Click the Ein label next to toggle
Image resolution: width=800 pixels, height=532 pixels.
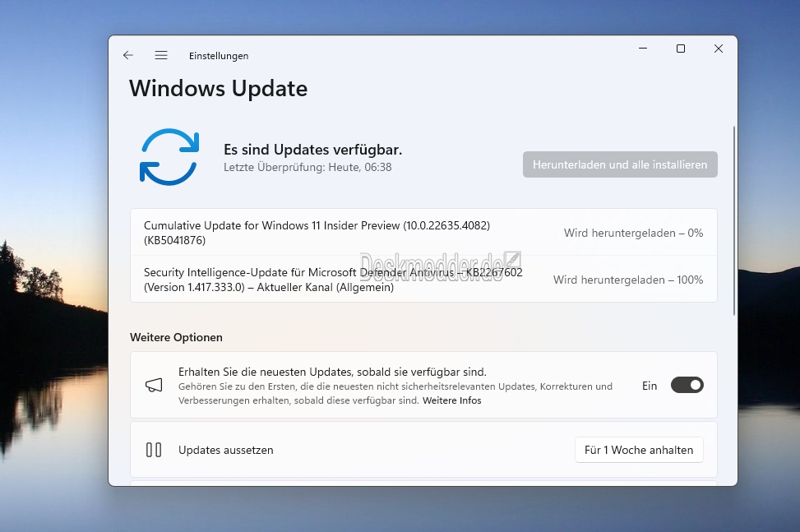650,386
